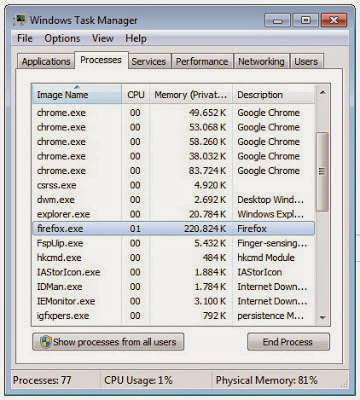The height and width of the screenshot is (400, 360).
Task: Select chrome.exe using 58.260 K
Action: [173, 142]
